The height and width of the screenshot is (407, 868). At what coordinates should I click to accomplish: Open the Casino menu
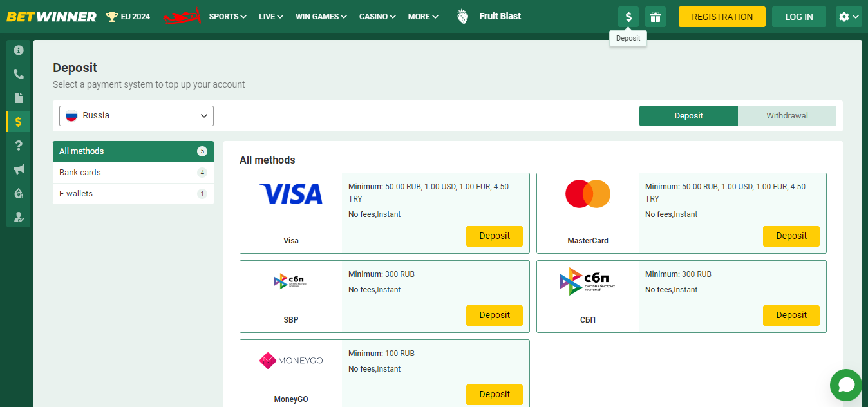377,17
